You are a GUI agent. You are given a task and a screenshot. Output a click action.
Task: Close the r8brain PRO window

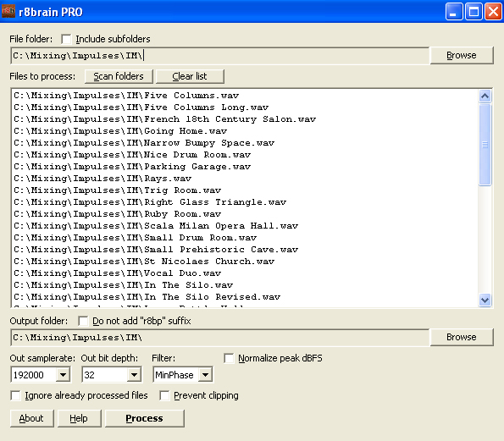pyautogui.click(x=493, y=12)
